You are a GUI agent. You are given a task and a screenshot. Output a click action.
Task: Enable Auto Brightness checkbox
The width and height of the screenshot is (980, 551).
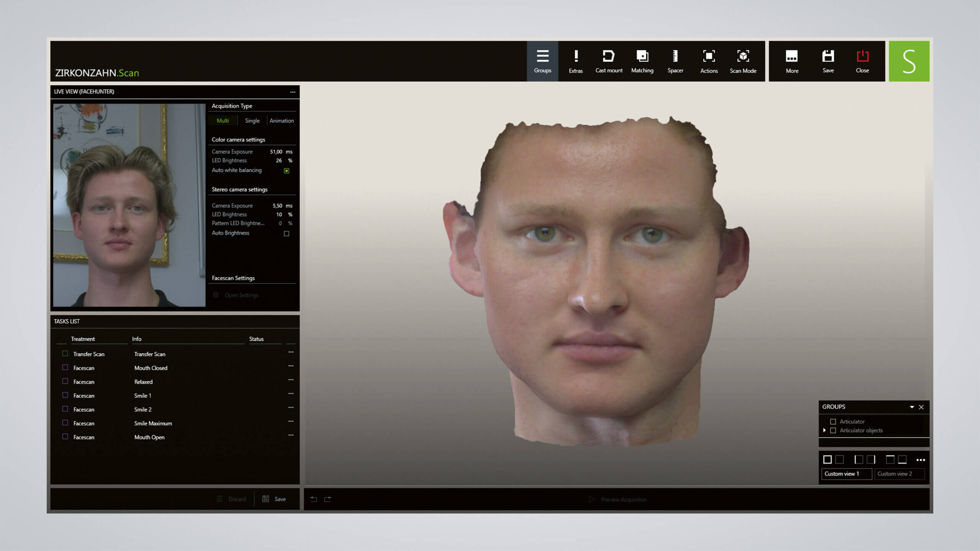(x=286, y=233)
